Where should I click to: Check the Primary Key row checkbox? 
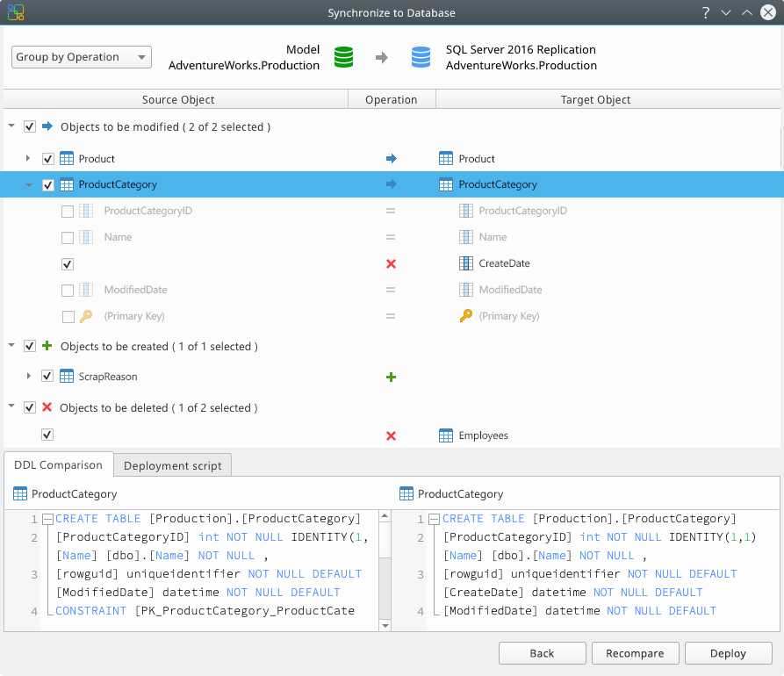[68, 317]
